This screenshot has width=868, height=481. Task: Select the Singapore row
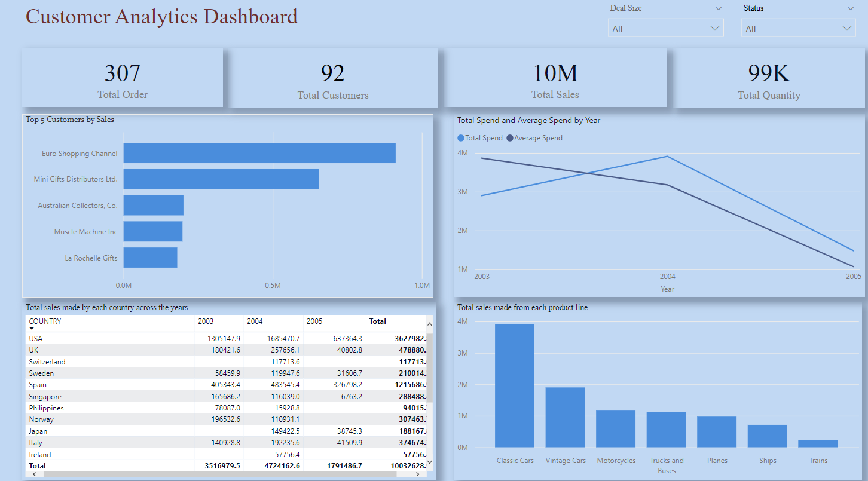pyautogui.click(x=226, y=396)
